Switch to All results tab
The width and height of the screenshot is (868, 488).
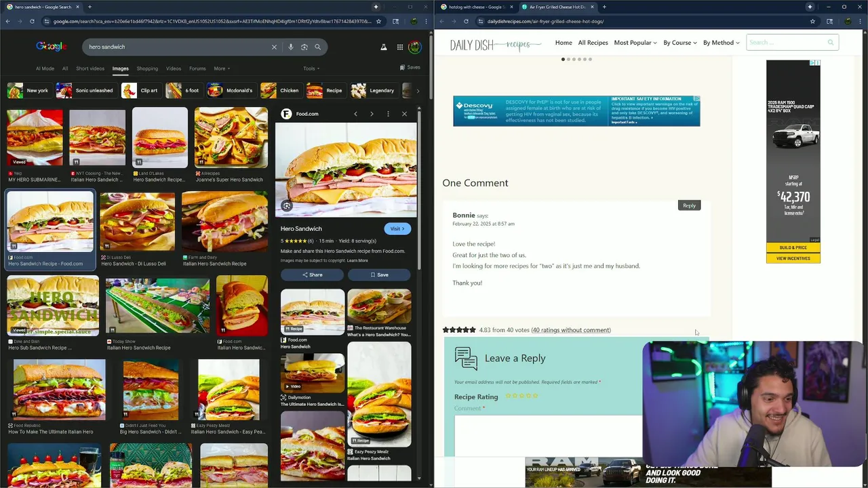click(x=65, y=68)
